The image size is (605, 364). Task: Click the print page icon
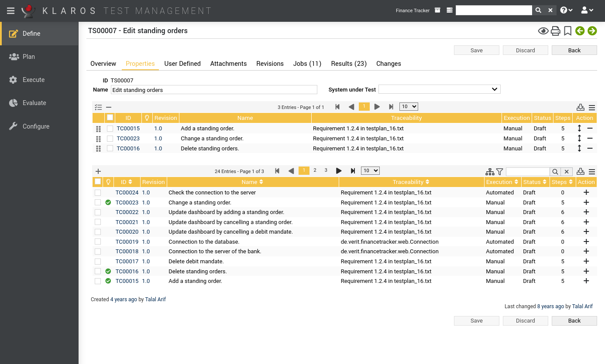[555, 31]
